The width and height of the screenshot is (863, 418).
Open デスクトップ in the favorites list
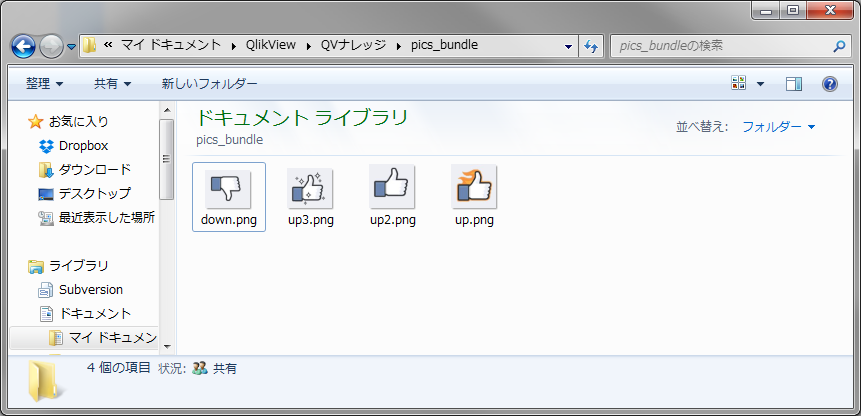95,193
